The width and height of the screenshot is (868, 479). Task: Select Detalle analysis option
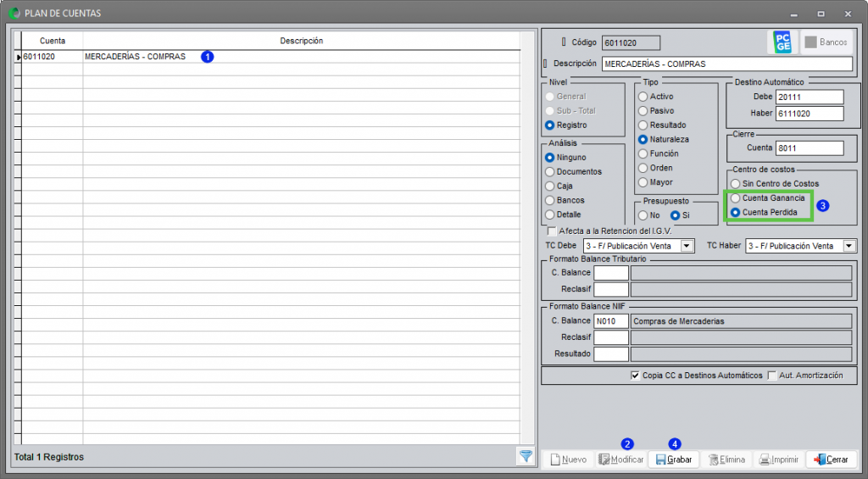549,214
